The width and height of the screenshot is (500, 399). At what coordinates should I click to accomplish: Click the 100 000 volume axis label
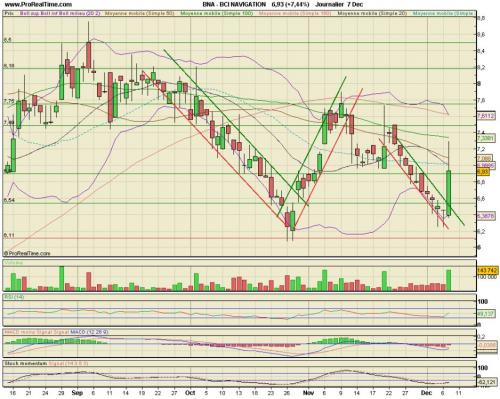[x=487, y=277]
